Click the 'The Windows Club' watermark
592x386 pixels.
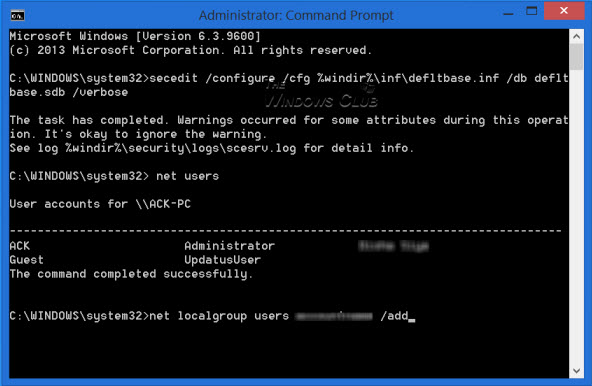[321, 96]
